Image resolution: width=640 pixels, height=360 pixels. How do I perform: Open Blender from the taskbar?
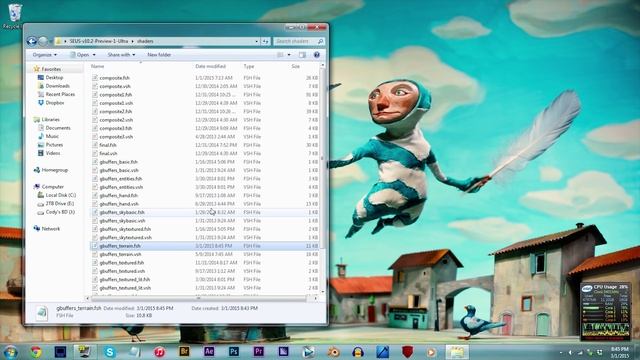tap(333, 352)
